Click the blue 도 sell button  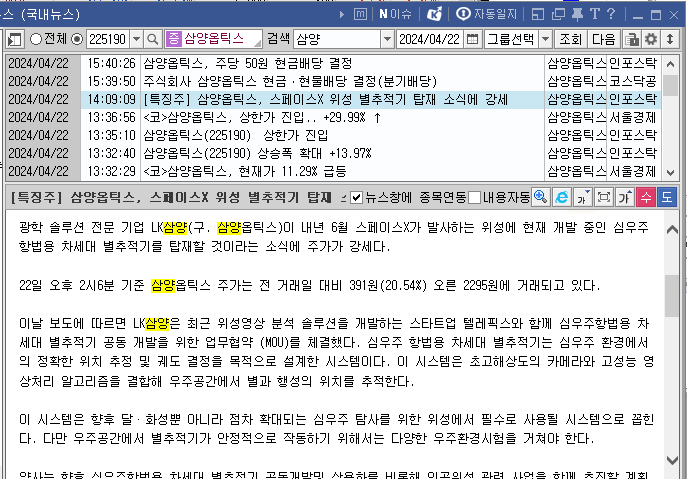pos(667,197)
